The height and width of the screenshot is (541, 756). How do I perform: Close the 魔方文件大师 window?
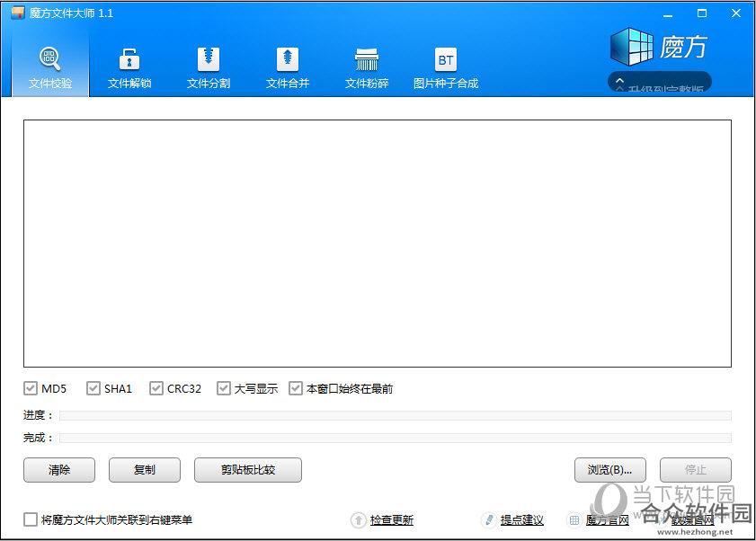tap(735, 13)
